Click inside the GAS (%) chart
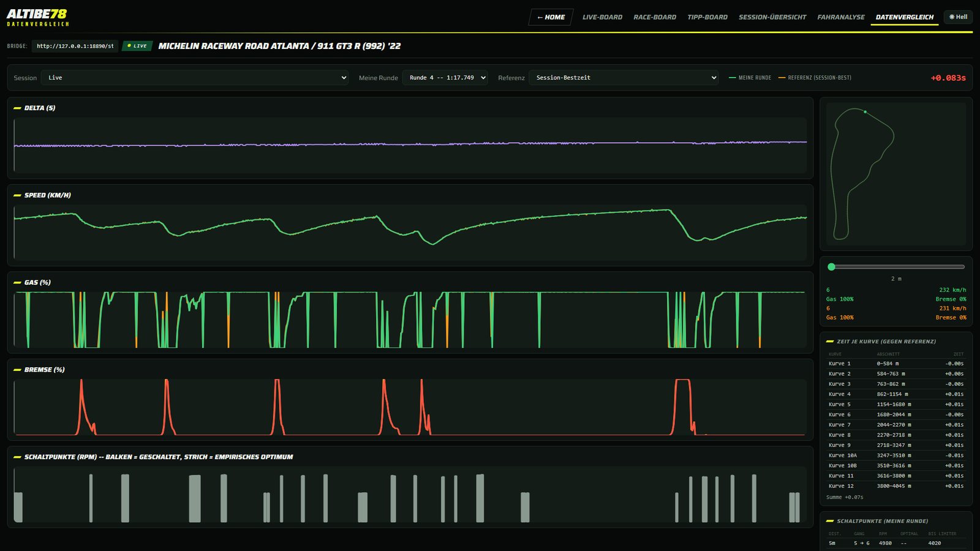The width and height of the screenshot is (980, 551). click(410, 320)
